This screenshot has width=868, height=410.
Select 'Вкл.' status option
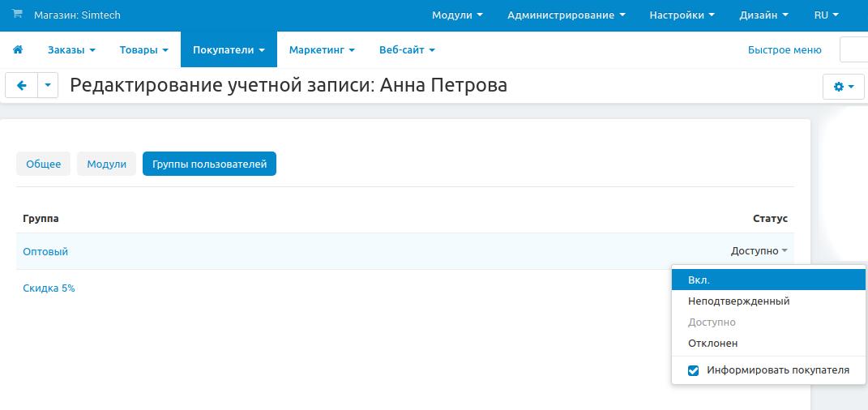[699, 280]
